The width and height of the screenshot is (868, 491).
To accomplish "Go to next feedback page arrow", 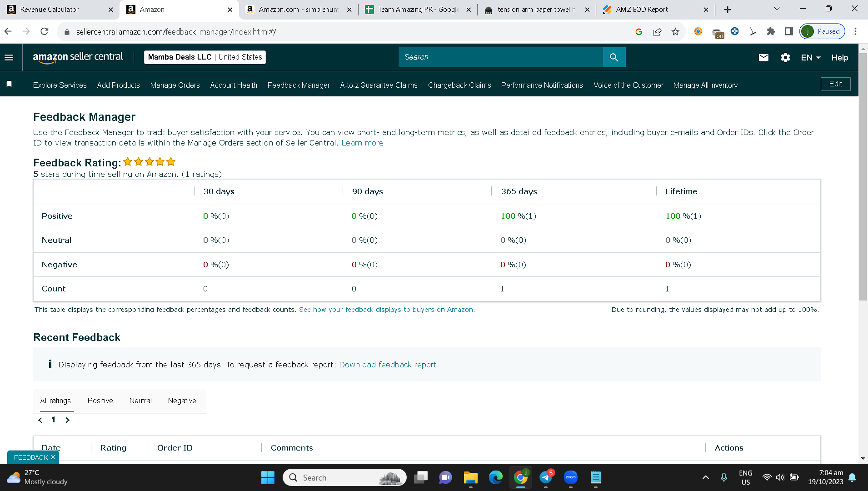I will (x=67, y=420).
